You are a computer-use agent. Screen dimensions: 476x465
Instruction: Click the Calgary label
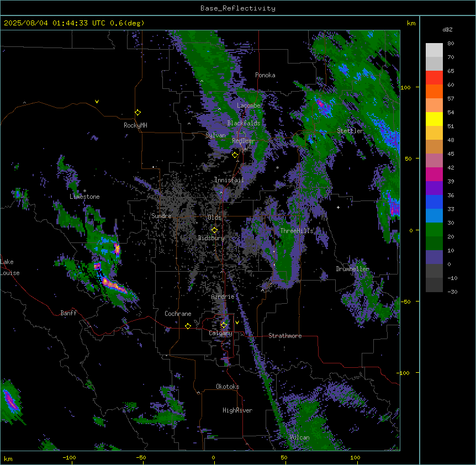(x=220, y=333)
